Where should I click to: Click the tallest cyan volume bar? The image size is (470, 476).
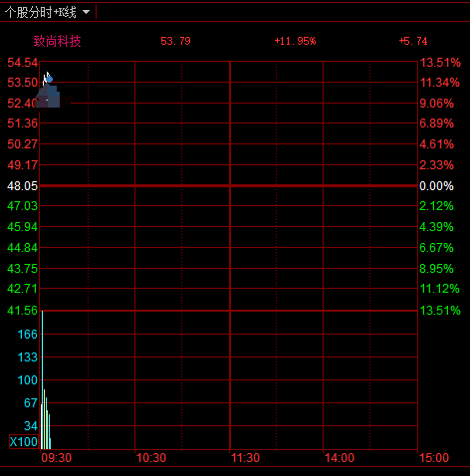point(42,379)
